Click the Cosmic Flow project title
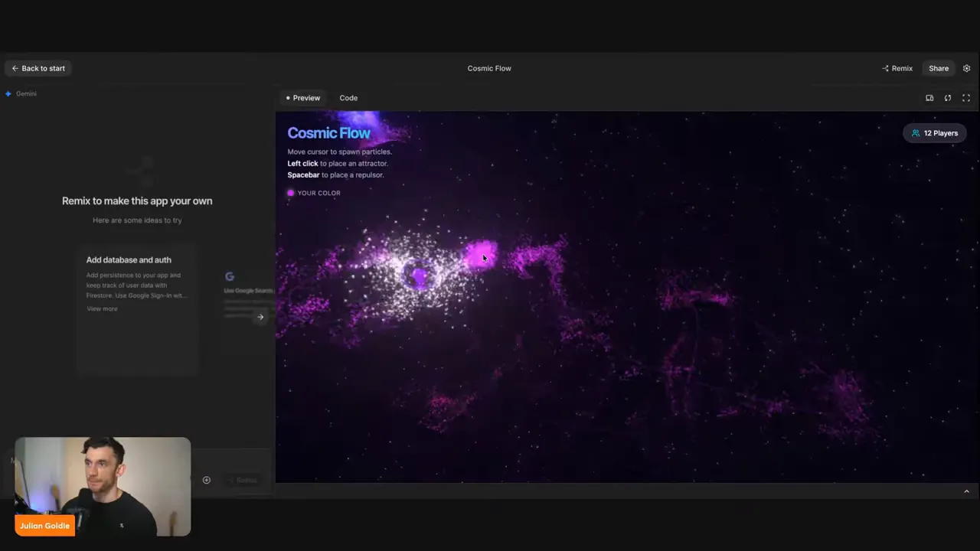980x551 pixels. (x=489, y=68)
